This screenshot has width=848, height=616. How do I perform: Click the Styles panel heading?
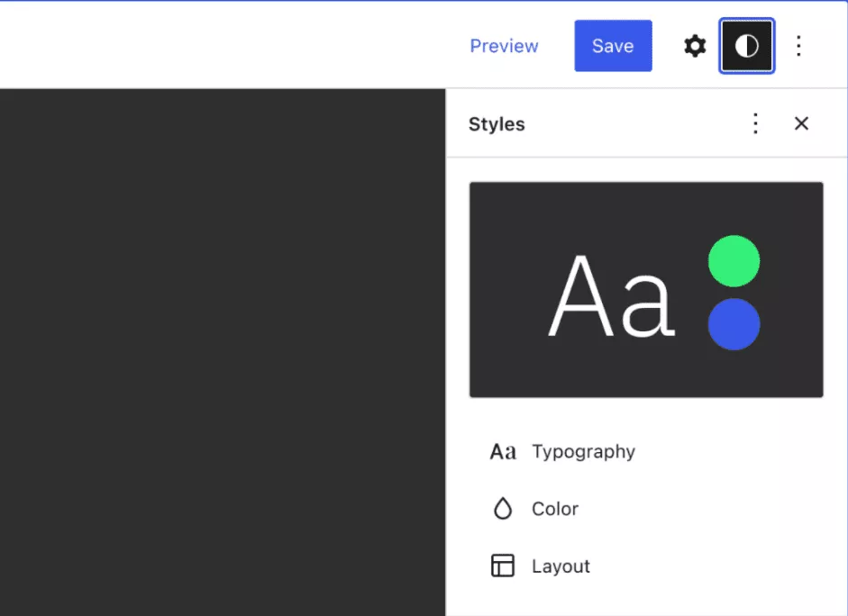click(497, 124)
